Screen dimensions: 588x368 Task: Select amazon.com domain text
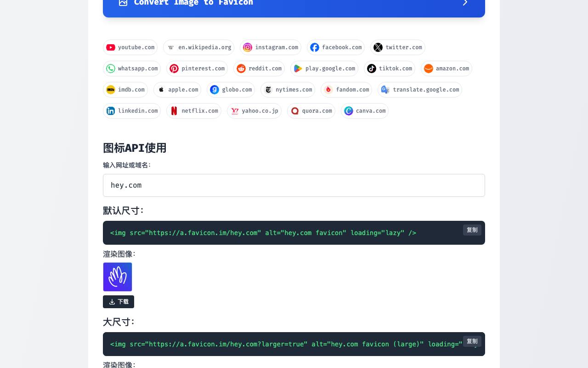click(452, 69)
